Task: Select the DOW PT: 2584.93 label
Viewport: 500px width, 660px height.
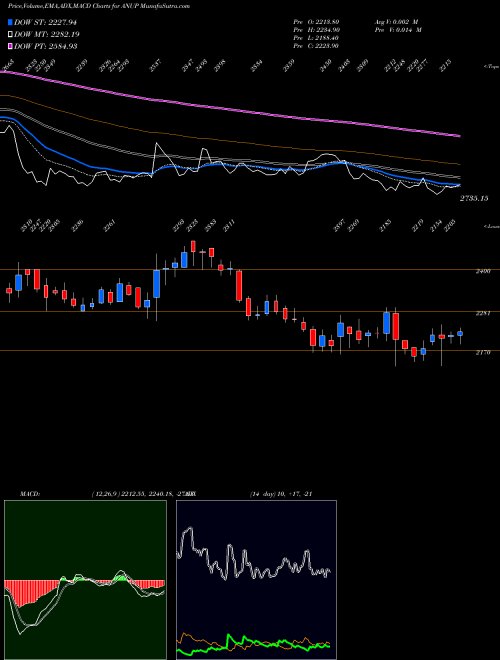Action: [x=45, y=46]
